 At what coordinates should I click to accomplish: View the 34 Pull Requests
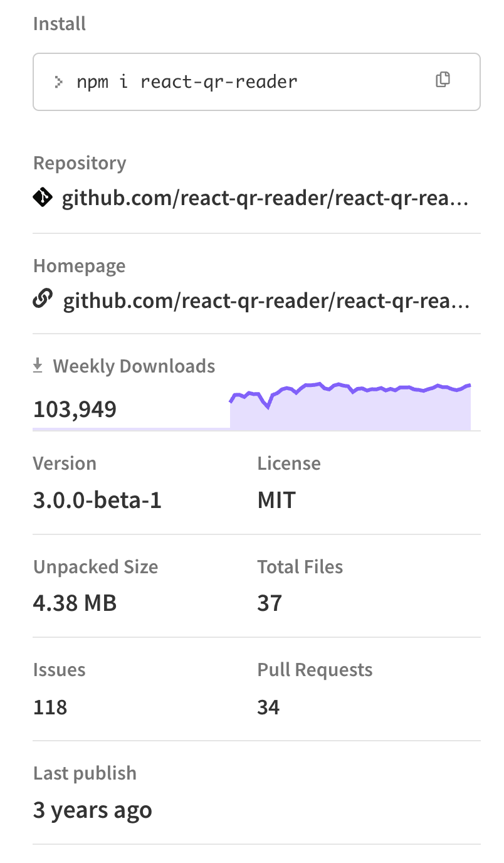pos(270,707)
